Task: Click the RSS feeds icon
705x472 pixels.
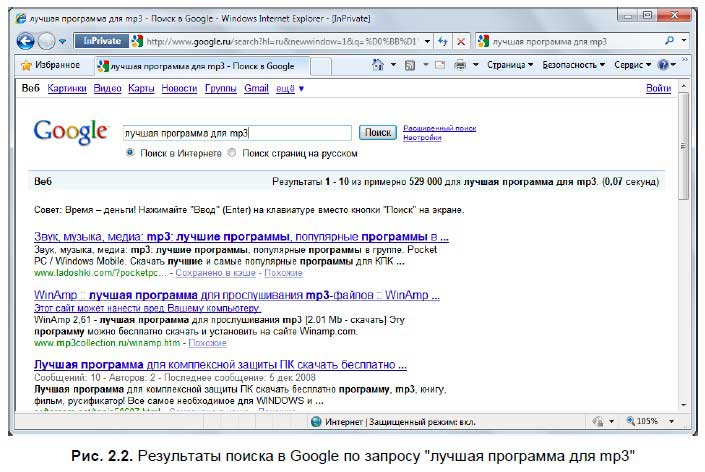Action: tap(410, 65)
